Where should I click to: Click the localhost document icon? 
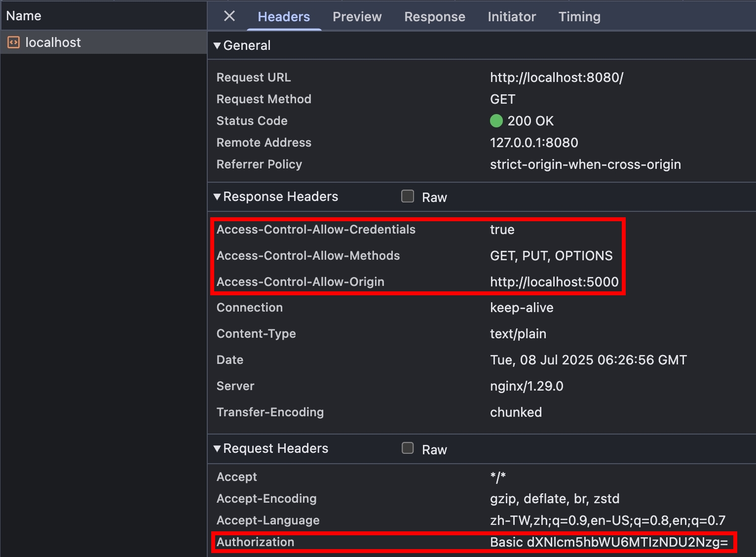pos(13,42)
